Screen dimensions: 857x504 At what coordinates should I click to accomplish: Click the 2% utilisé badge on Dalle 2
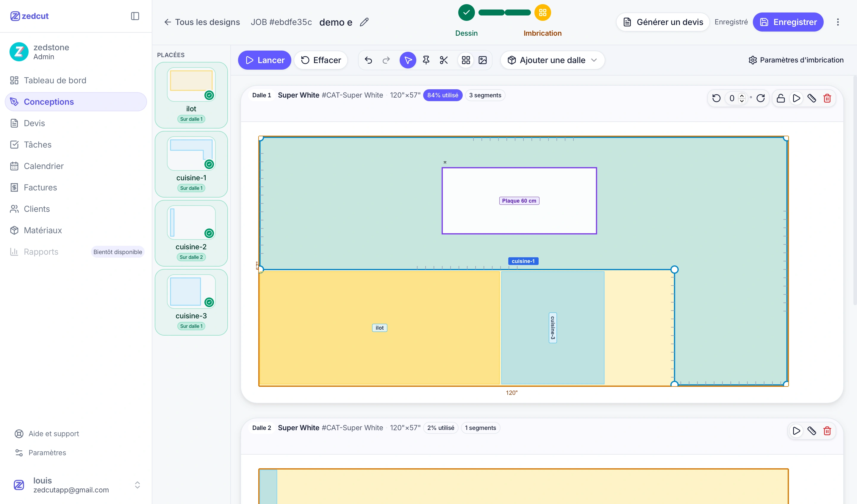click(440, 428)
